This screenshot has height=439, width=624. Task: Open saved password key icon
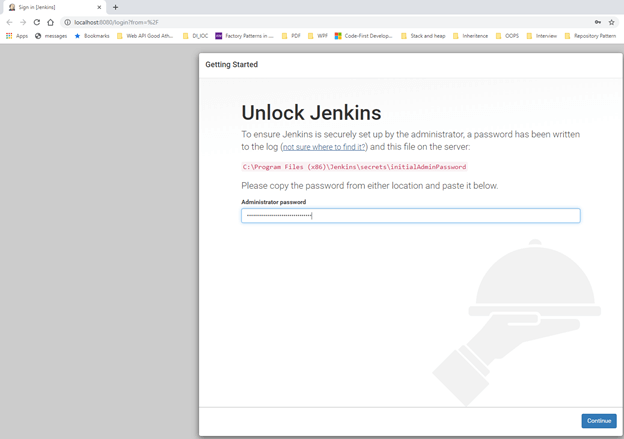(x=598, y=22)
